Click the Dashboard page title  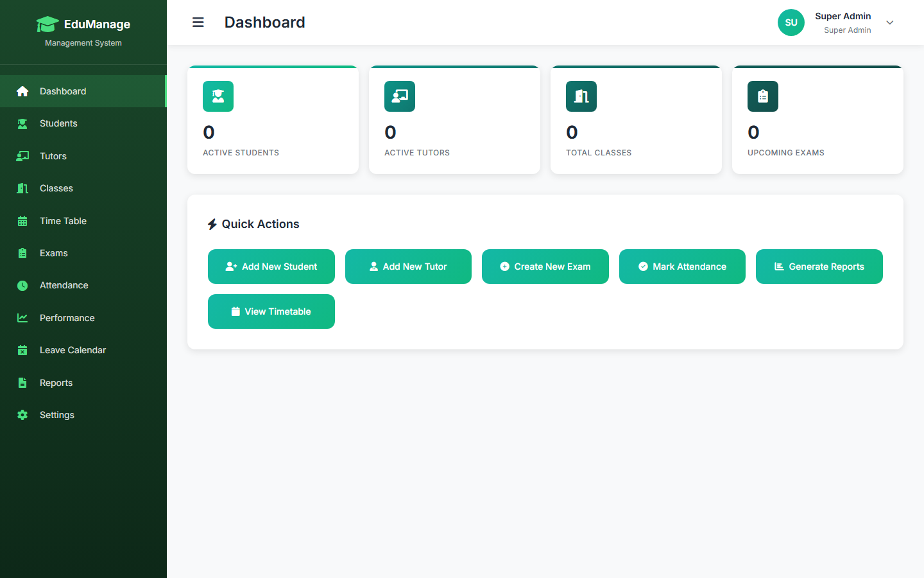(x=265, y=22)
